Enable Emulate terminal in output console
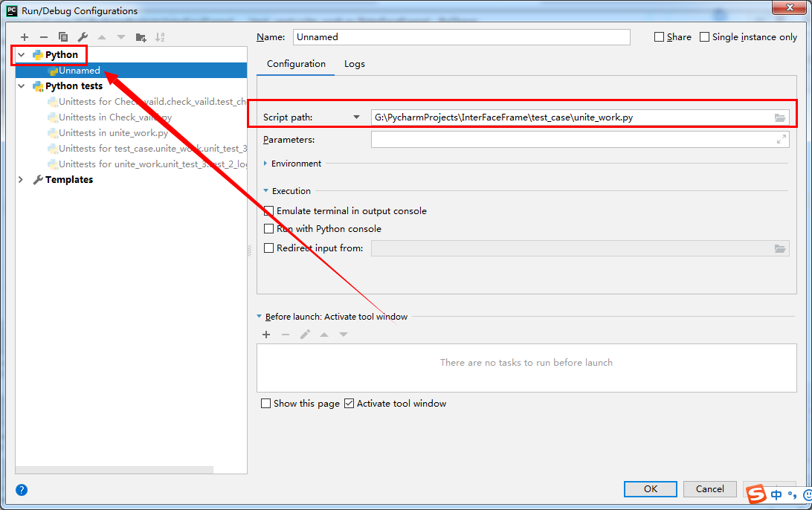Screen dimensions: 812x510 pyautogui.click(x=268, y=211)
